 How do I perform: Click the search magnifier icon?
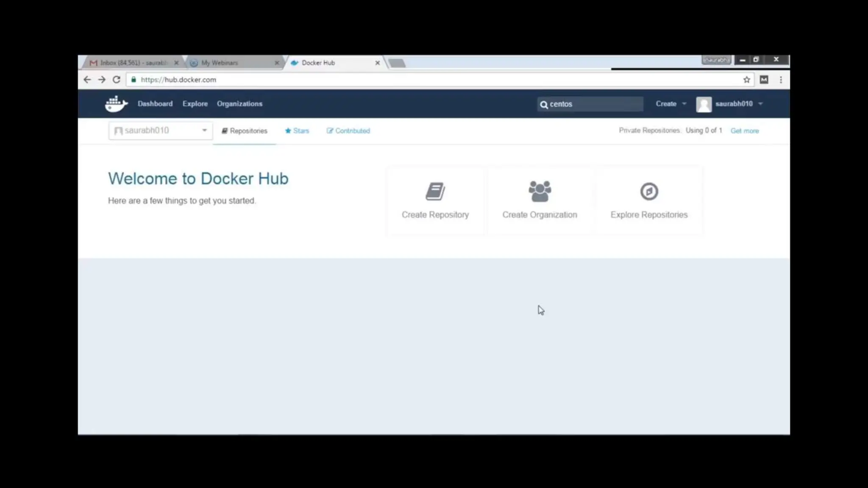tap(544, 104)
